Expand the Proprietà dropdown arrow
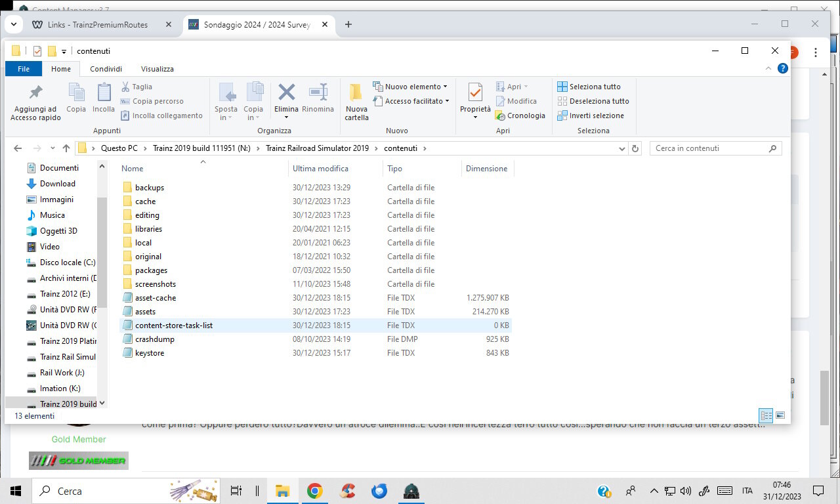This screenshot has width=840, height=504. (x=475, y=117)
